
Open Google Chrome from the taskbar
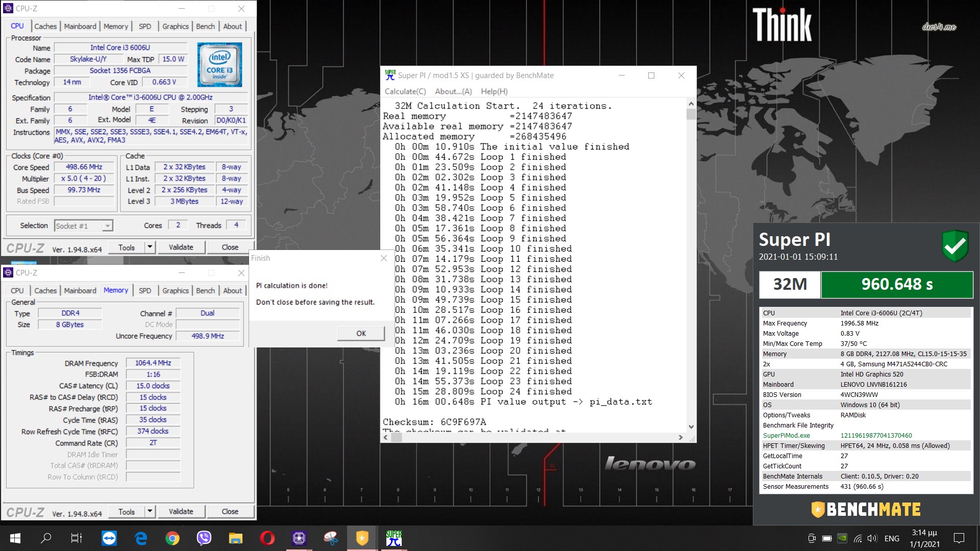pyautogui.click(x=173, y=538)
